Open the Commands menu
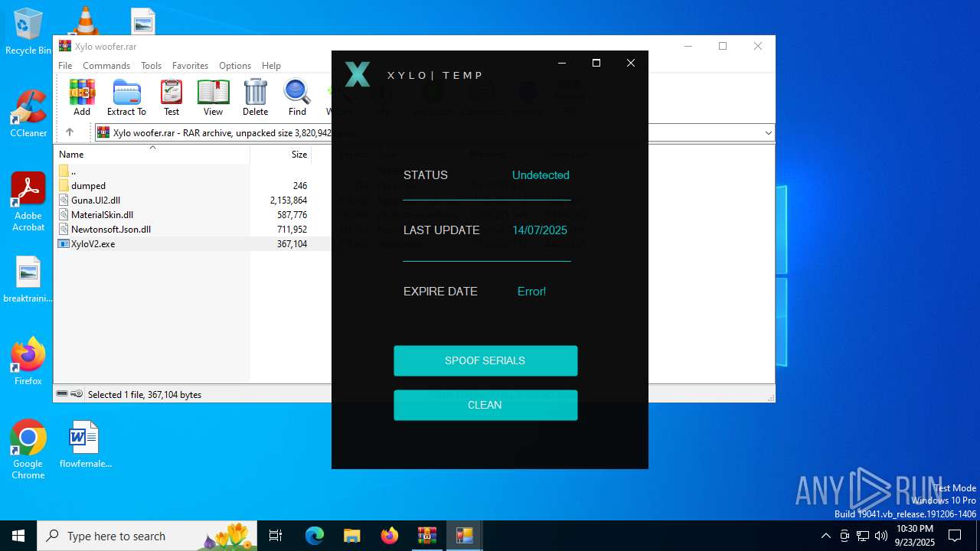The image size is (980, 551). coord(106,66)
